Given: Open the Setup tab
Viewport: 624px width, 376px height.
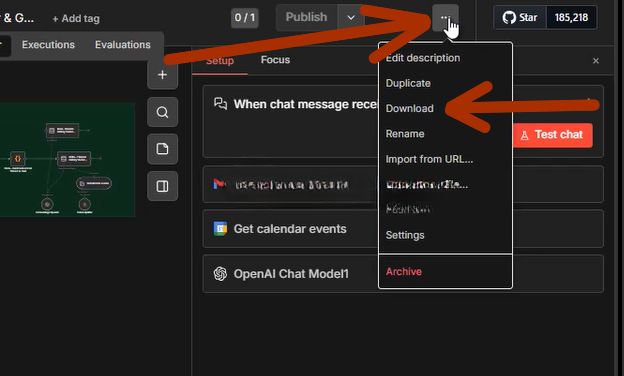Looking at the screenshot, I should [220, 61].
